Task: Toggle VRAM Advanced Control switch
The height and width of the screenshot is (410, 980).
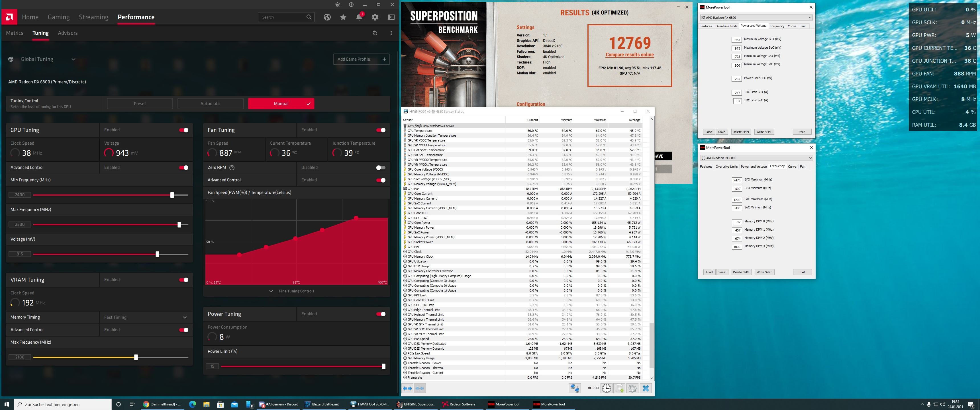Action: coord(184,330)
